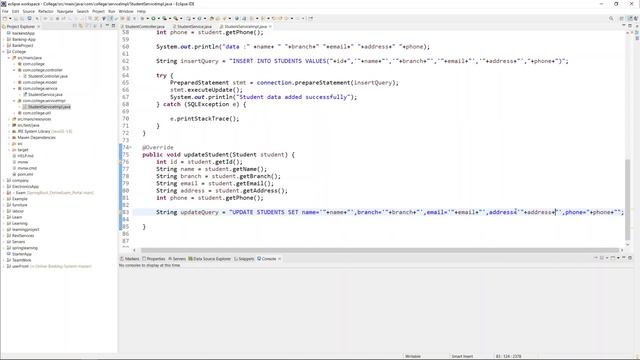This screenshot has width=640, height=360.
Task: Click inside the updateQuery string on line 83
Action: (425, 212)
